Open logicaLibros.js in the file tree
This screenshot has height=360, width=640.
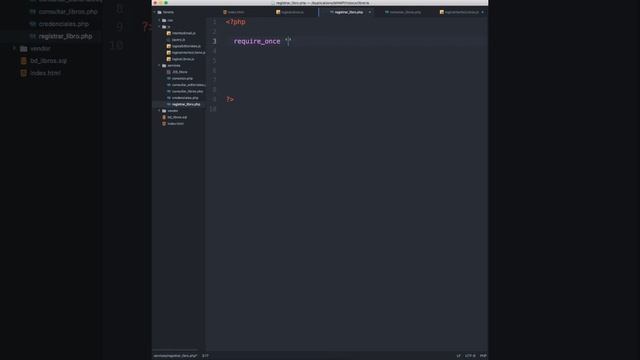coord(183,59)
